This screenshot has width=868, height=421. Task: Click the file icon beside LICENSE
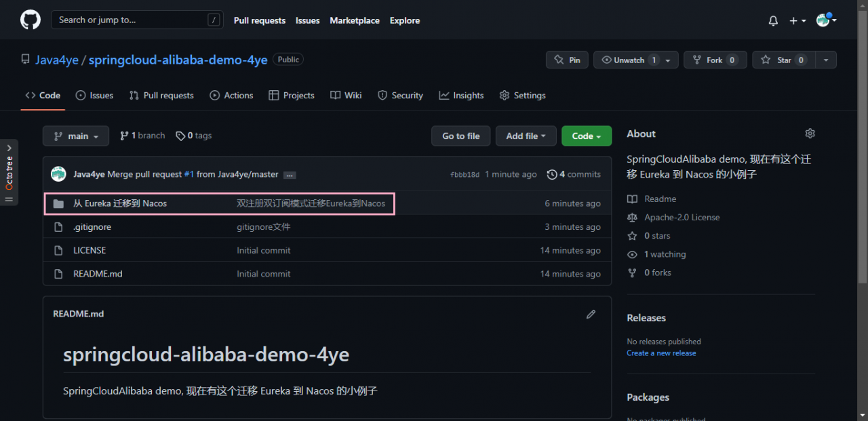coord(58,250)
